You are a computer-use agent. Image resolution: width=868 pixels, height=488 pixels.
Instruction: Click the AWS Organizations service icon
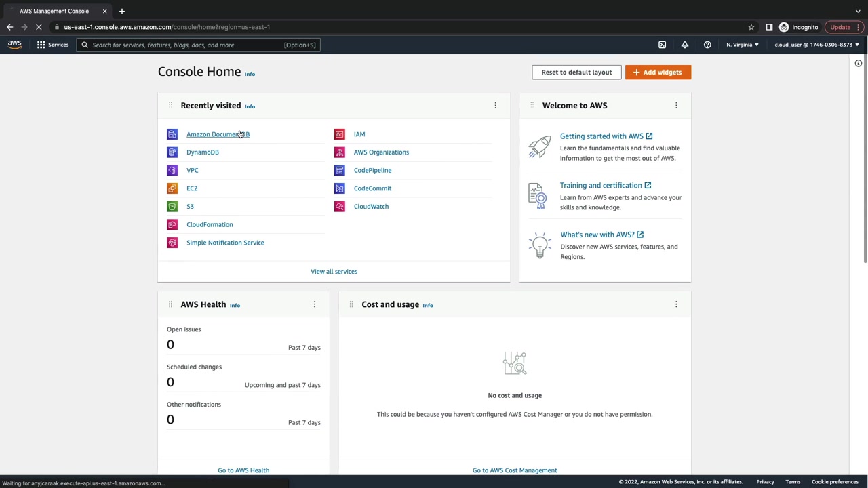pos(339,152)
